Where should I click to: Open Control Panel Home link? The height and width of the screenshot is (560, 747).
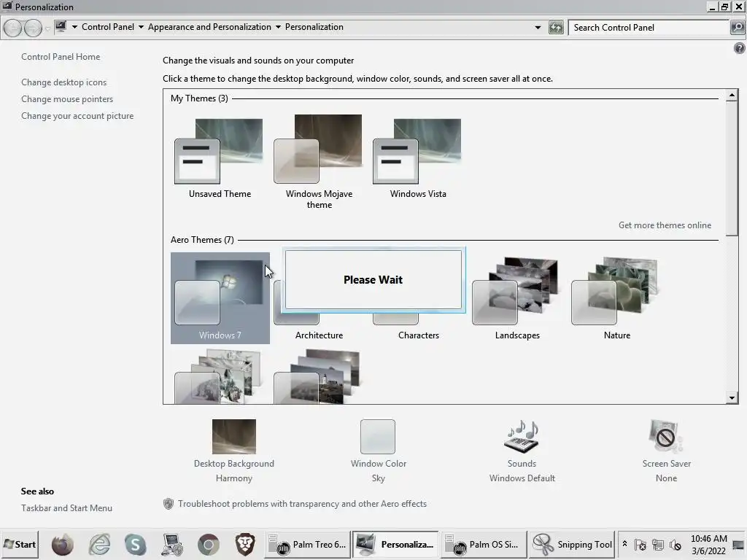tap(61, 57)
